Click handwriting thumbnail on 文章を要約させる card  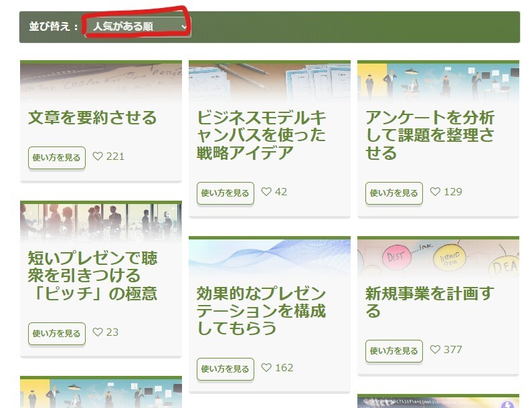coord(101,82)
